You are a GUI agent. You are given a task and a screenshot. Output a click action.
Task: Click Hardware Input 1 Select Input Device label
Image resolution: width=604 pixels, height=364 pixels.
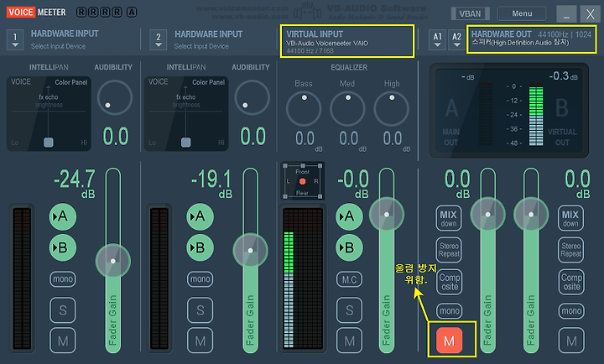[x=58, y=46]
